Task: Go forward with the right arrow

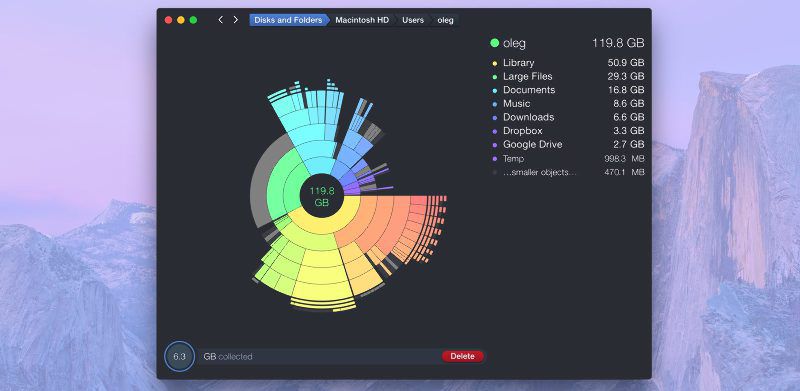Action: [x=235, y=20]
